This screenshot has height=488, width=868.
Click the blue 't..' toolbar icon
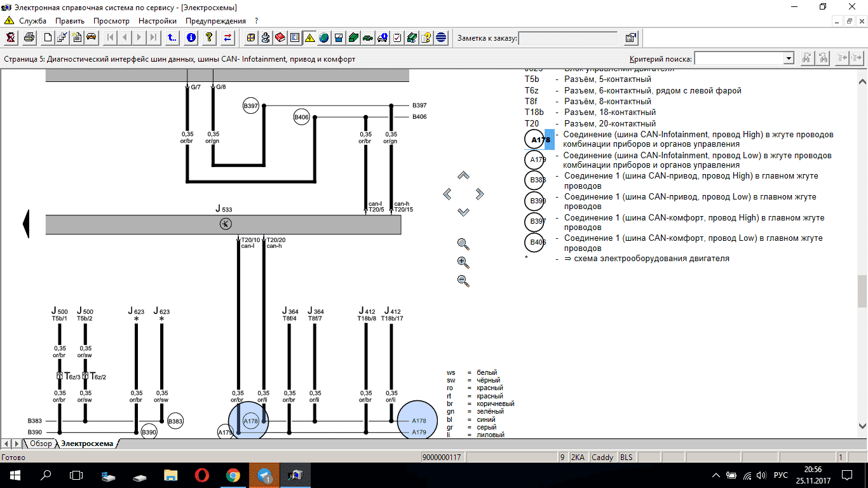tap(172, 37)
